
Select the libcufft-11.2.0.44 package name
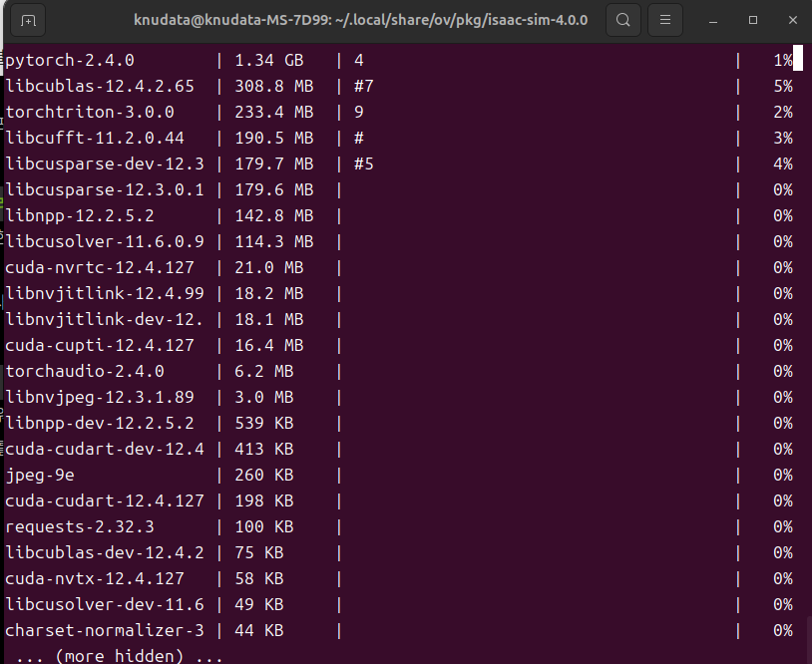[x=95, y=139]
